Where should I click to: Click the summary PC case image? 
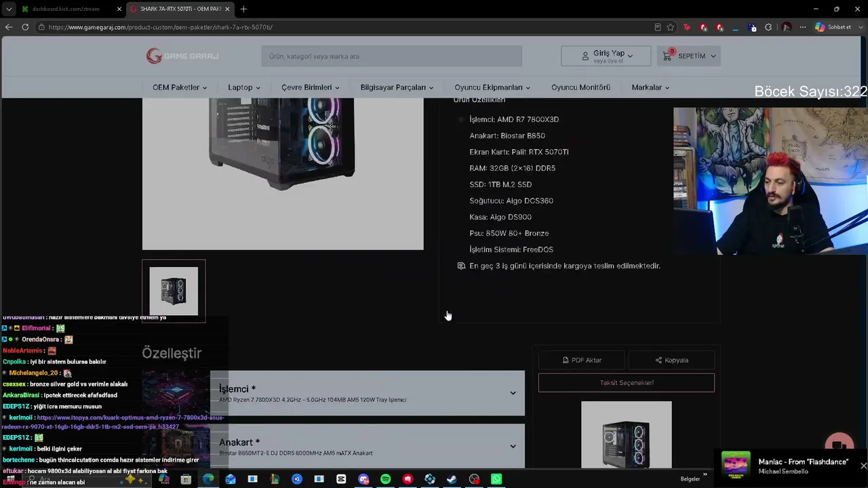coord(627,434)
